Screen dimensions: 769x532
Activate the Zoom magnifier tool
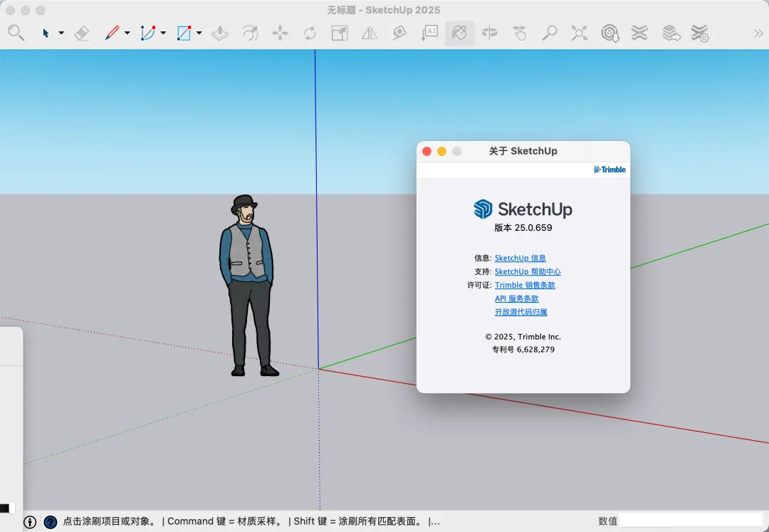click(x=549, y=33)
